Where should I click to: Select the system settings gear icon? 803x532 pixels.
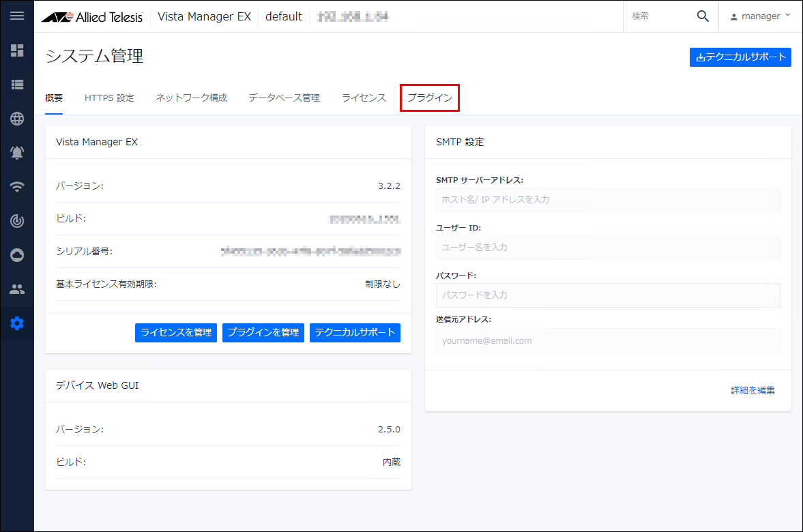17,323
